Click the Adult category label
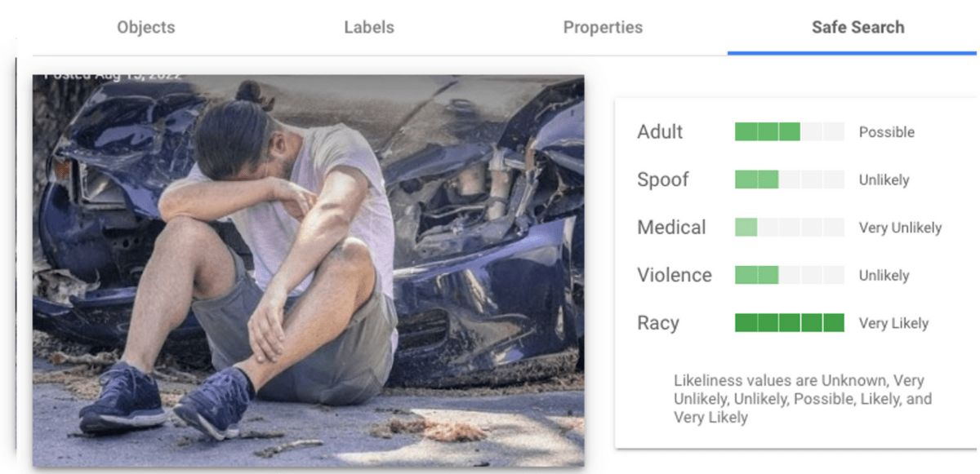 point(660,132)
